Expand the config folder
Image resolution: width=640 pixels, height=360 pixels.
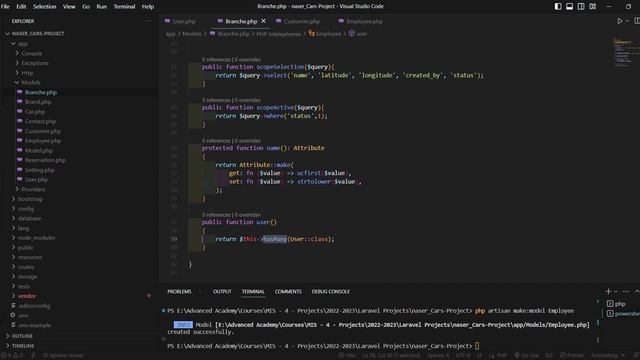[13, 209]
